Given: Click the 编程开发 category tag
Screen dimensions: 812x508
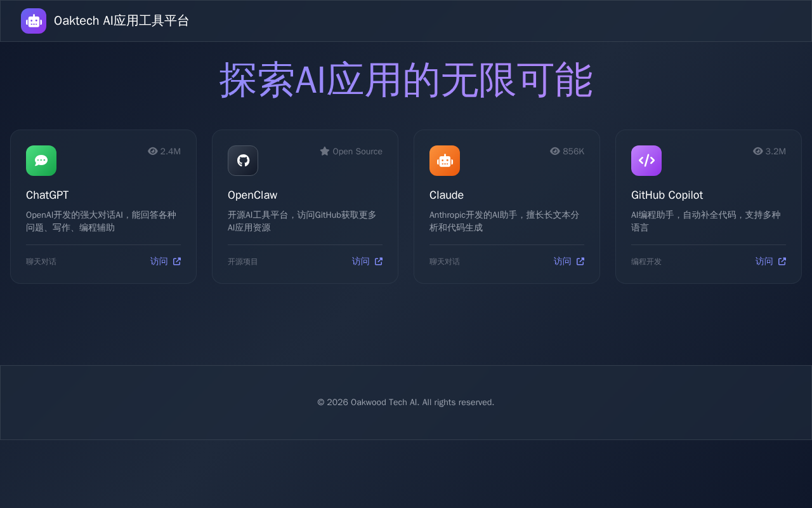Looking at the screenshot, I should click(x=646, y=262).
